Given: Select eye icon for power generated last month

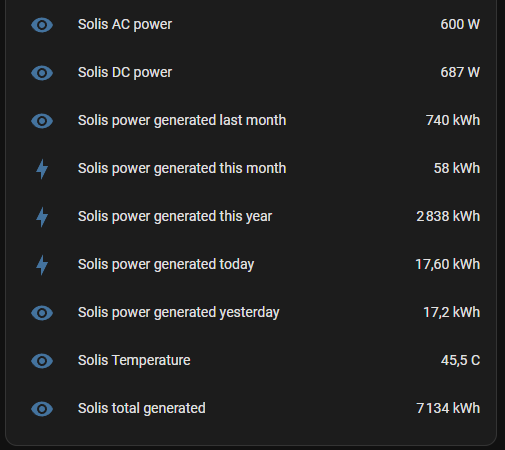Looking at the screenshot, I should pos(42,121).
